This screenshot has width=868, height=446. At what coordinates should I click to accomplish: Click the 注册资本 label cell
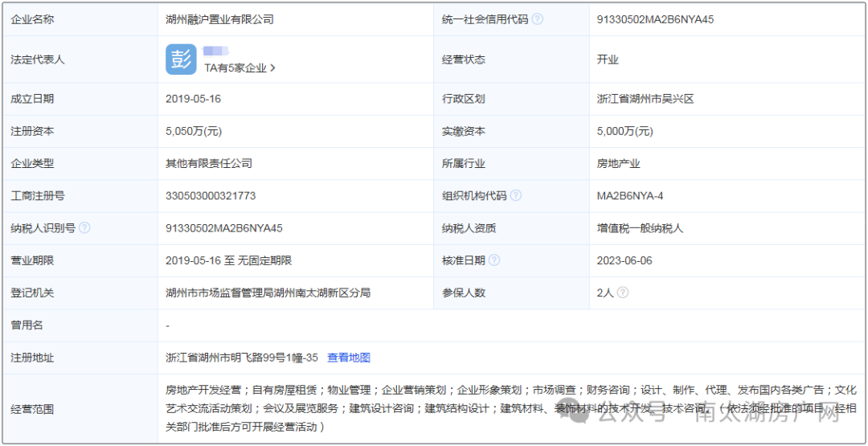(x=80, y=132)
